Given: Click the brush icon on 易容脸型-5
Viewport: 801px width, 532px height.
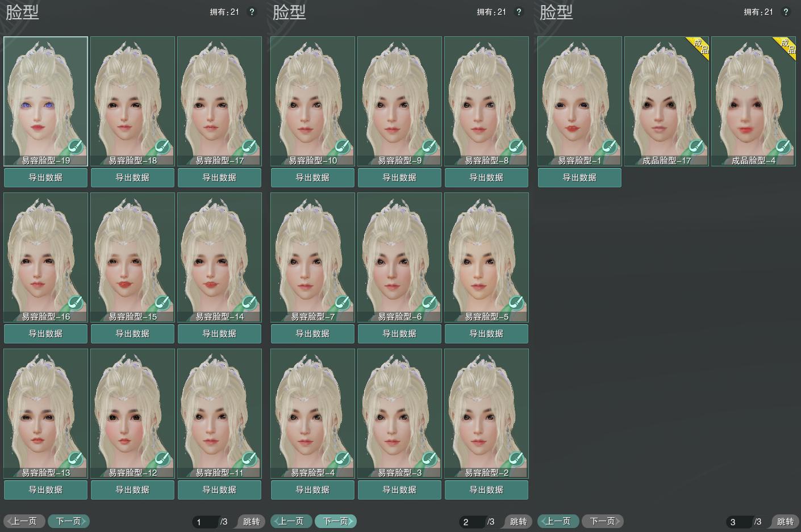Looking at the screenshot, I should click(x=517, y=304).
